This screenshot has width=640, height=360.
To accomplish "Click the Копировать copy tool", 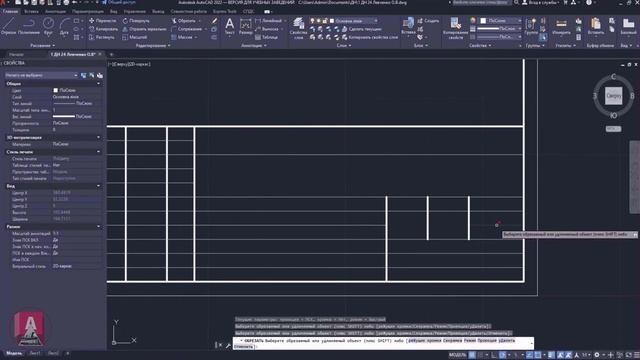I will (103, 29).
